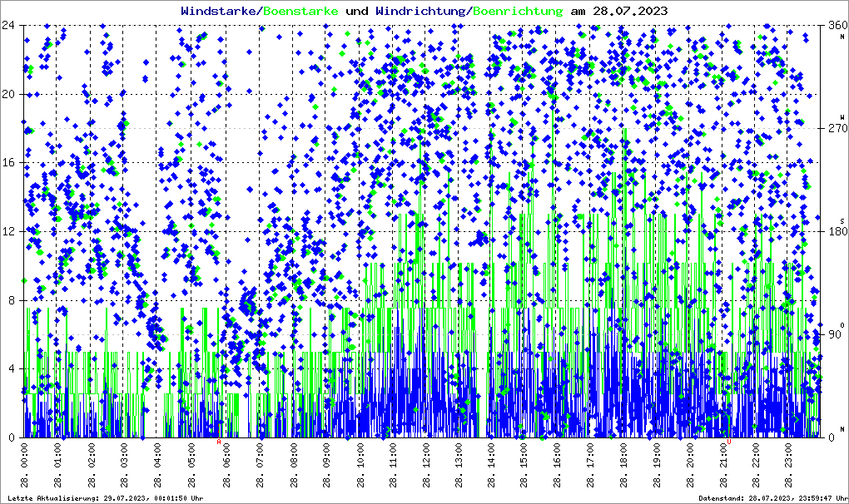
Task: Click the '28. 13:00' time axis label
Action: tap(459, 465)
